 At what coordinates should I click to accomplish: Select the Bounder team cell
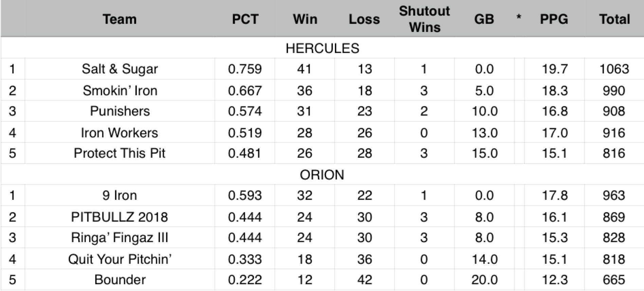coord(120,280)
